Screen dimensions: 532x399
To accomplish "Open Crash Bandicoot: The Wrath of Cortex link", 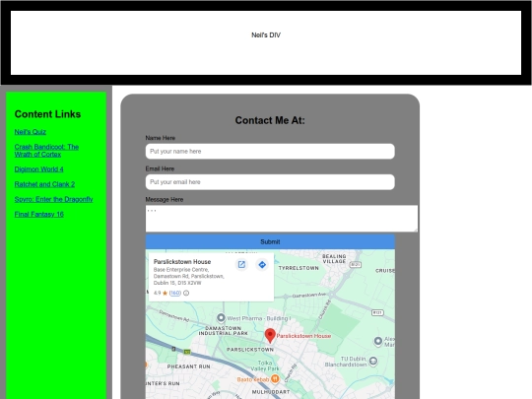I will [46, 151].
